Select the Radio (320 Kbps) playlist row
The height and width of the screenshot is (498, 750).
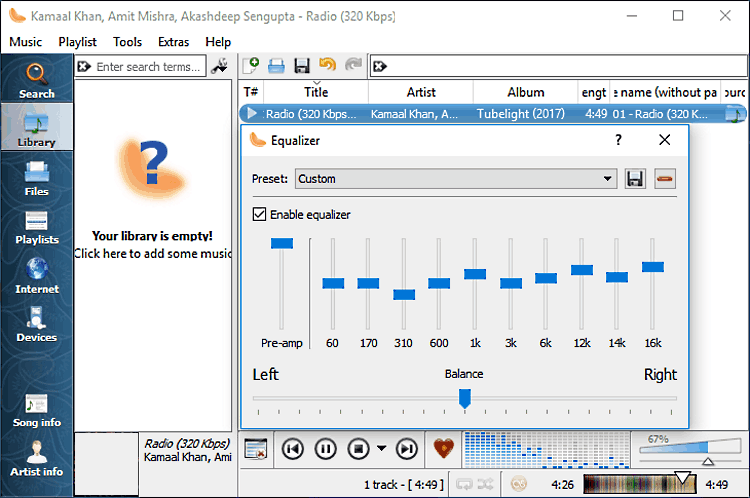click(x=493, y=114)
